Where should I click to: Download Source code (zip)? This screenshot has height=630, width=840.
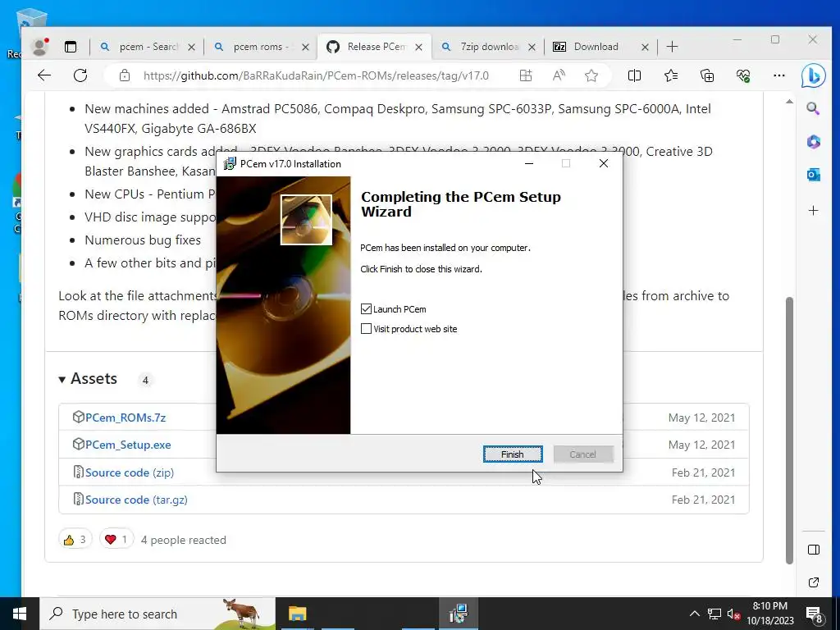point(130,472)
